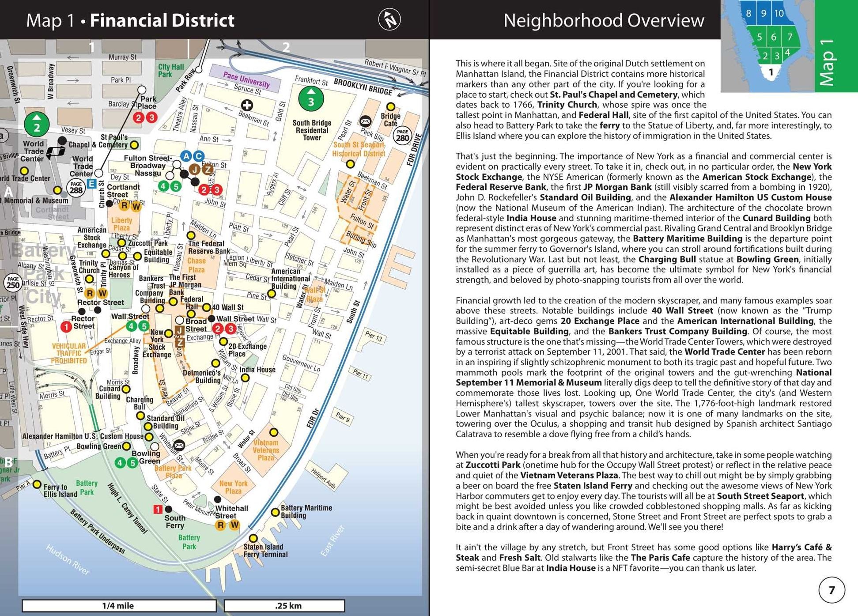Screen dimensions: 858x616
Task: Select area 6 in the overview mini map
Action: [x=774, y=37]
